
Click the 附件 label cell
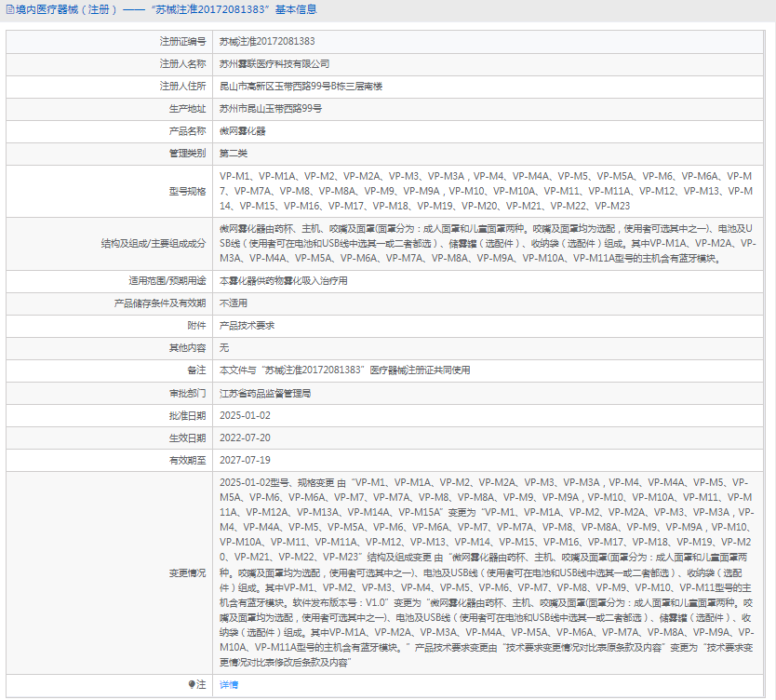[110, 325]
